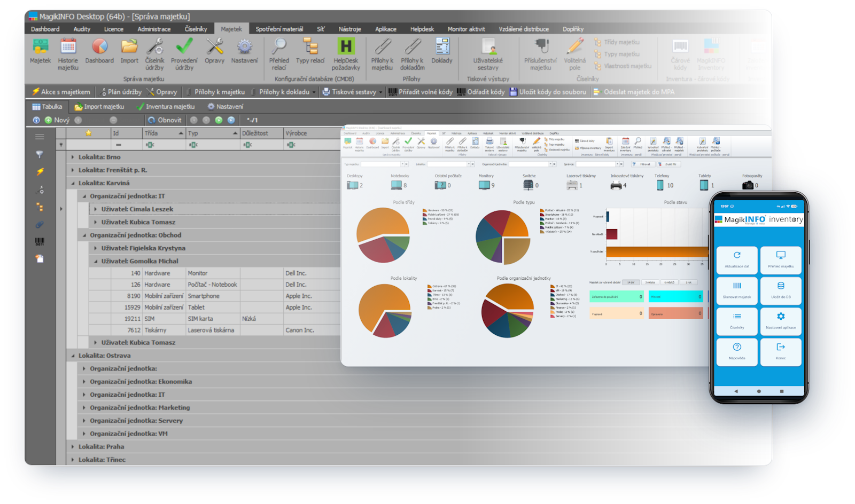Click Odeslat majetek do MPA

coord(634,92)
